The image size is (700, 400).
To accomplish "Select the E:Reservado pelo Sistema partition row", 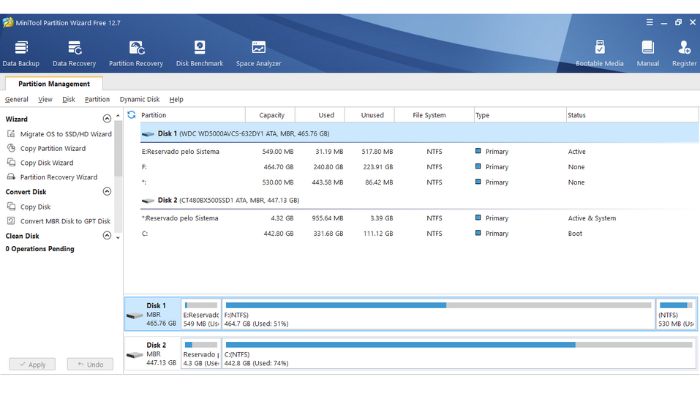I will (419, 151).
